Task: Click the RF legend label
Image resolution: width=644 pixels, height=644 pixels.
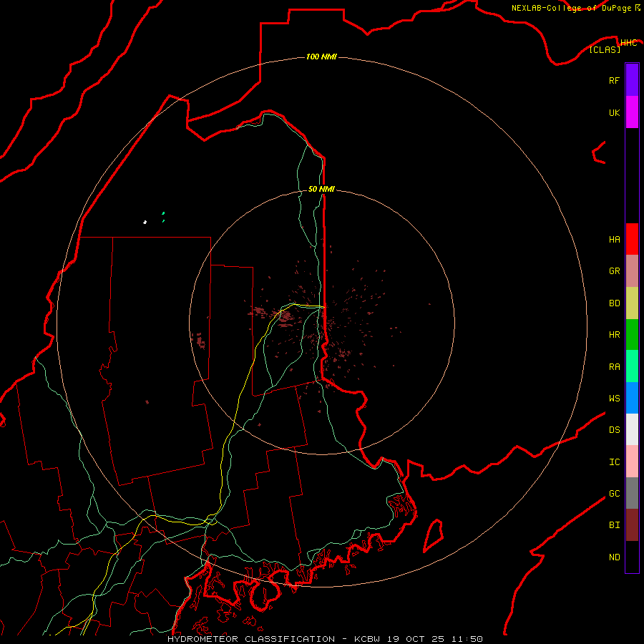Action: [x=614, y=80]
